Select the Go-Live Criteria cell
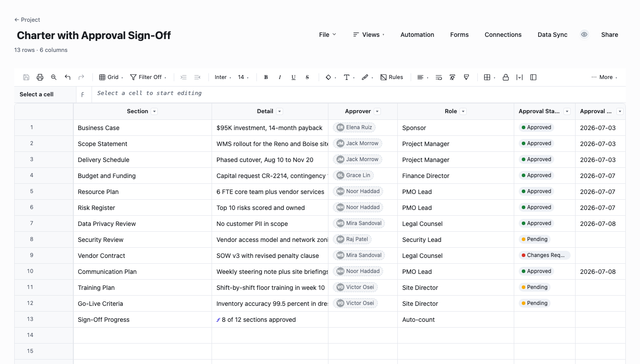This screenshot has height=364, width=640. (143, 304)
